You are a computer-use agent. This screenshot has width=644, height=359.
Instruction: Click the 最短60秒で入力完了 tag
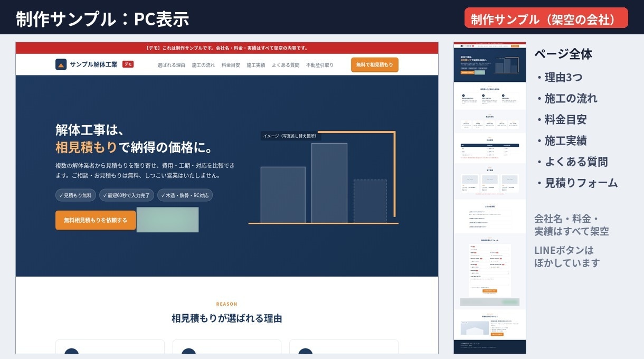pos(127,195)
